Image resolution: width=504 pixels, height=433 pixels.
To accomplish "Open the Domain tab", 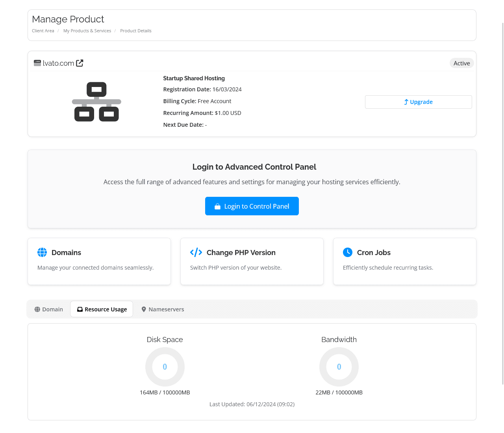I will (x=49, y=309).
